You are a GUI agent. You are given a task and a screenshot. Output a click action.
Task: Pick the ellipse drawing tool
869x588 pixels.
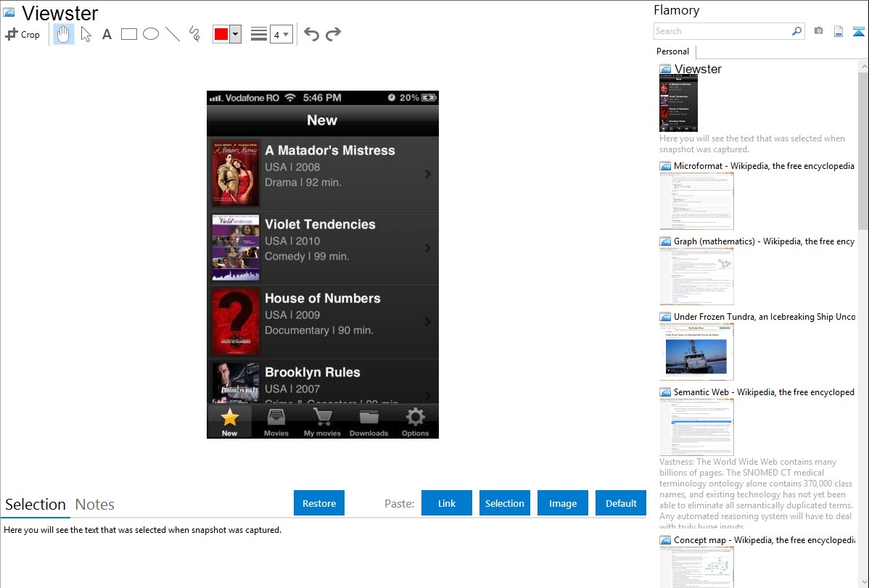click(x=151, y=34)
